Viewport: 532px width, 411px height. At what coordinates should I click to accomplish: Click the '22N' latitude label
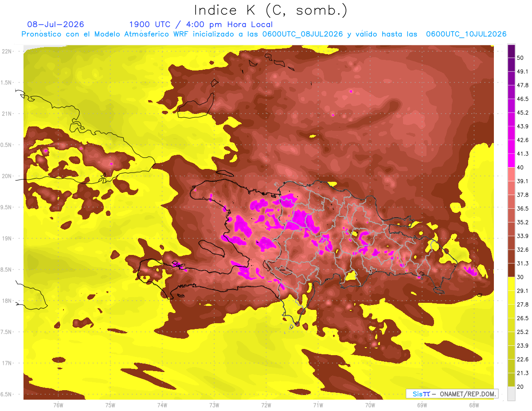pyautogui.click(x=6, y=51)
